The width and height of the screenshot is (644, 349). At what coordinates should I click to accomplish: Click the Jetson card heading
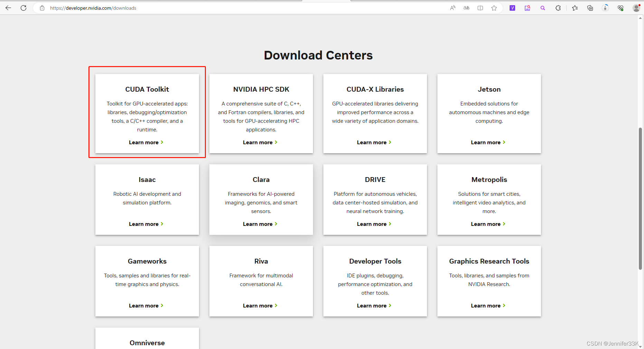(x=489, y=89)
